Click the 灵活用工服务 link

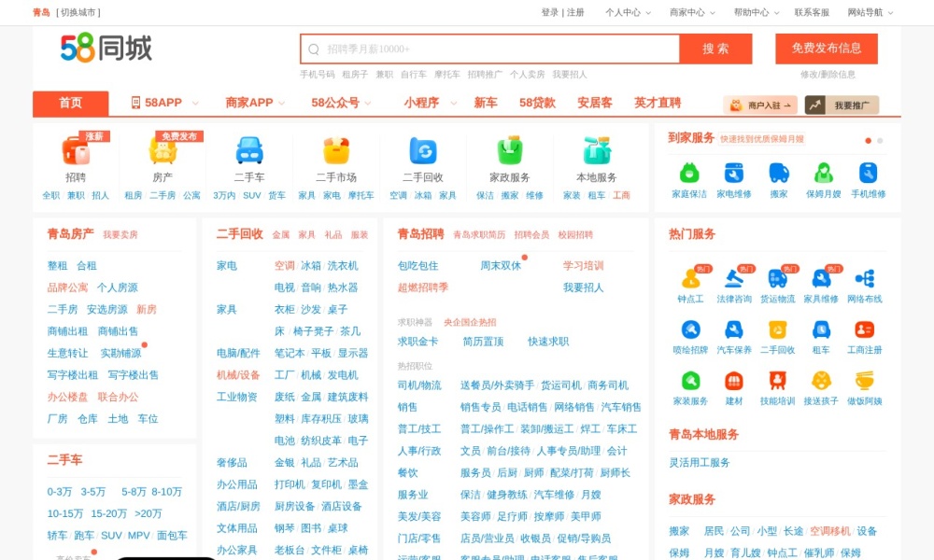[x=700, y=462]
